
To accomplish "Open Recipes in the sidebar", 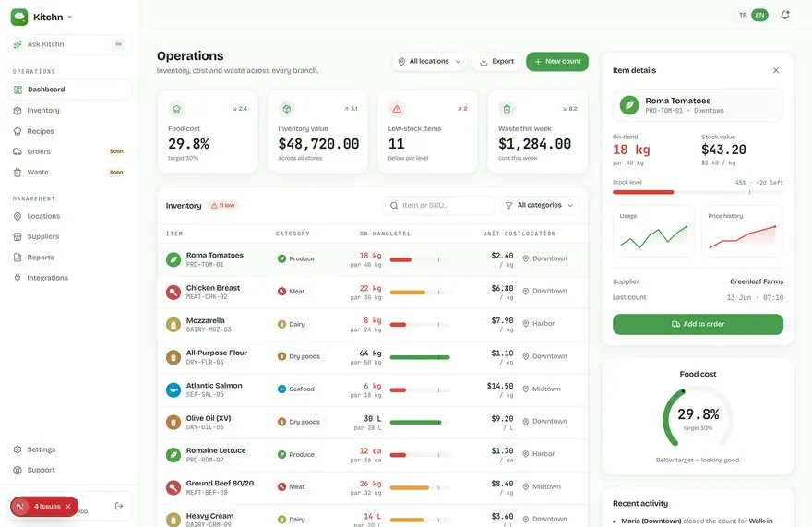I will coord(69,131).
